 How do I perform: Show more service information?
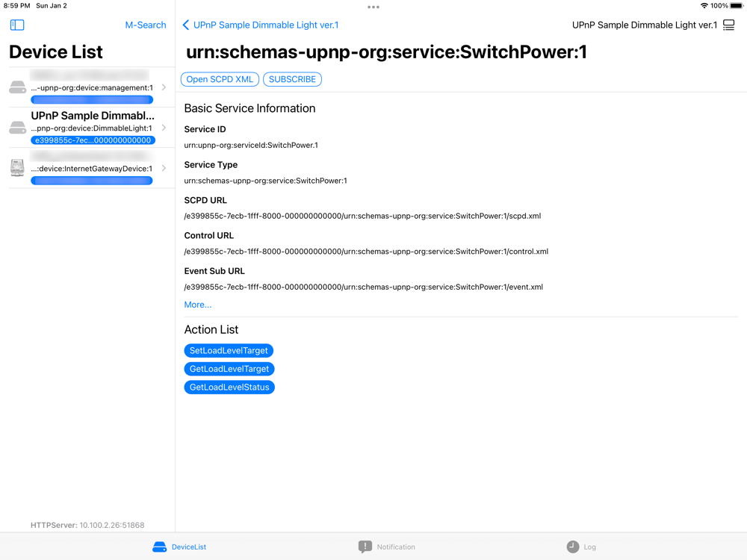[x=198, y=305]
